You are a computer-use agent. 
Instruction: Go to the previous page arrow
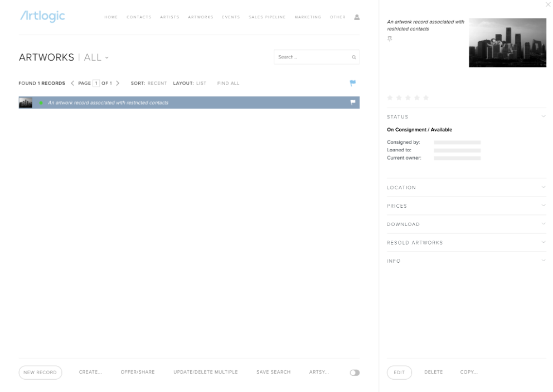click(72, 84)
